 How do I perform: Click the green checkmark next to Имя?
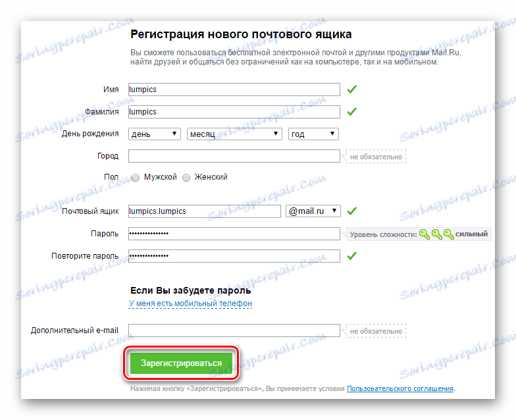tap(351, 90)
